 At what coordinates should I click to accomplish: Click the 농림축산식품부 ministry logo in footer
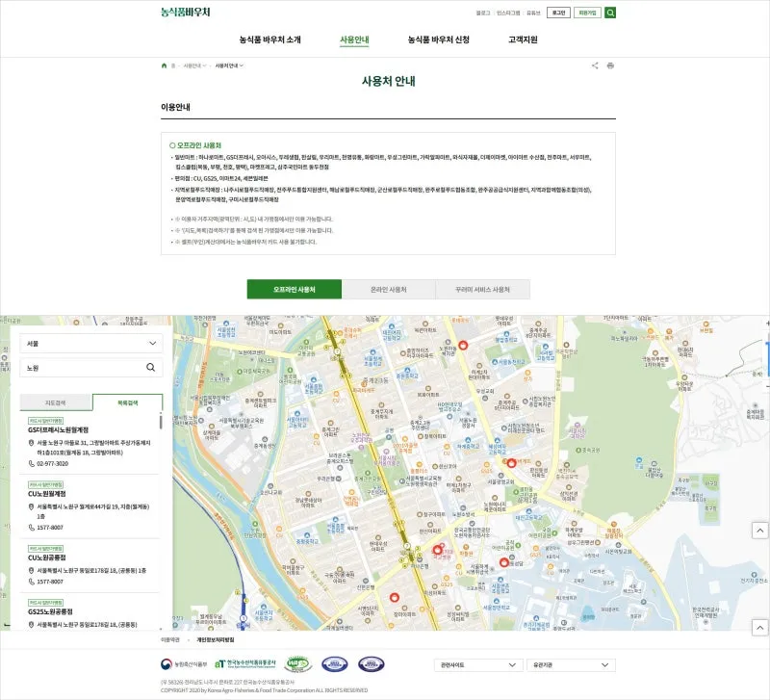point(184,664)
